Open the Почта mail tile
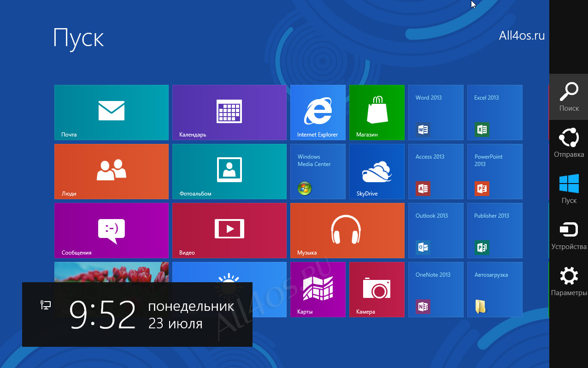The image size is (588, 368). coord(112,113)
